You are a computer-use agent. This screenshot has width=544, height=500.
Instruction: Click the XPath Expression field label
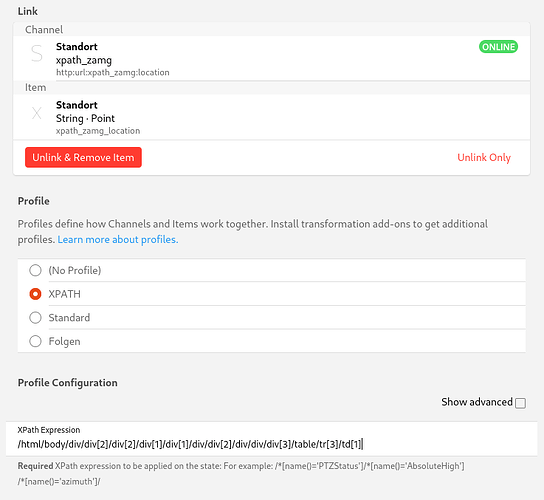49,430
